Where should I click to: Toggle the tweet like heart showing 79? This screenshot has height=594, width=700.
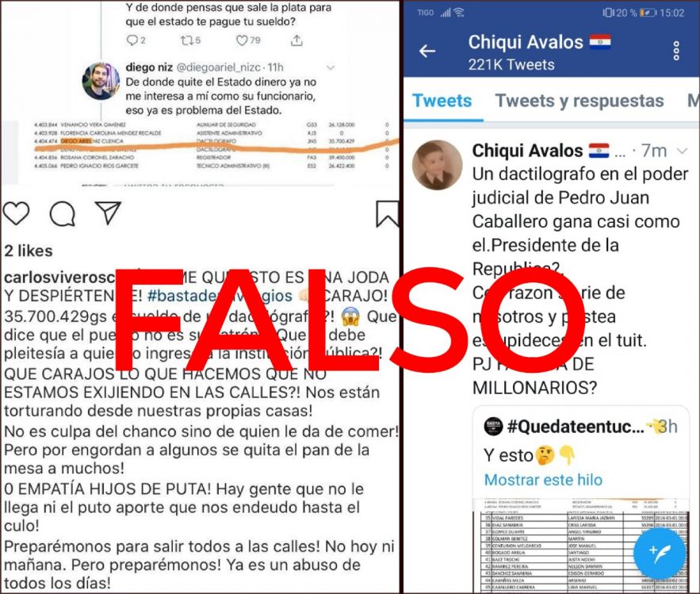[248, 40]
